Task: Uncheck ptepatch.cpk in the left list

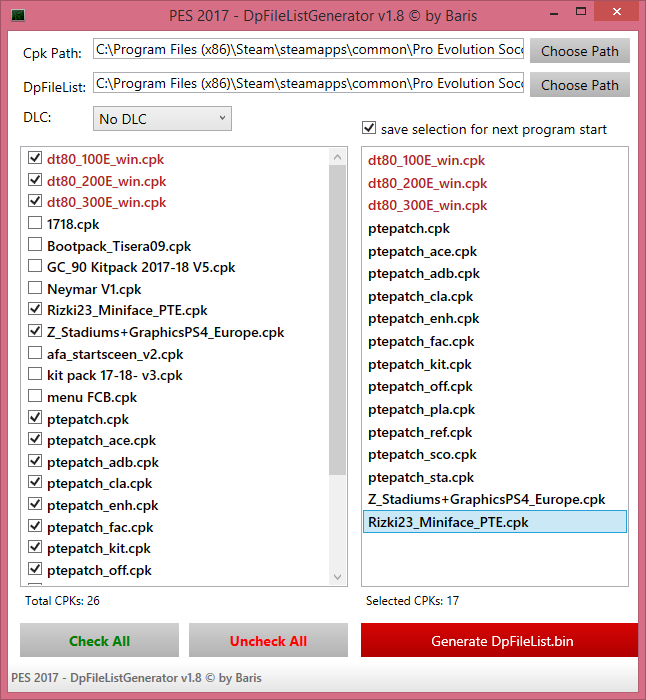Action: click(x=35, y=417)
